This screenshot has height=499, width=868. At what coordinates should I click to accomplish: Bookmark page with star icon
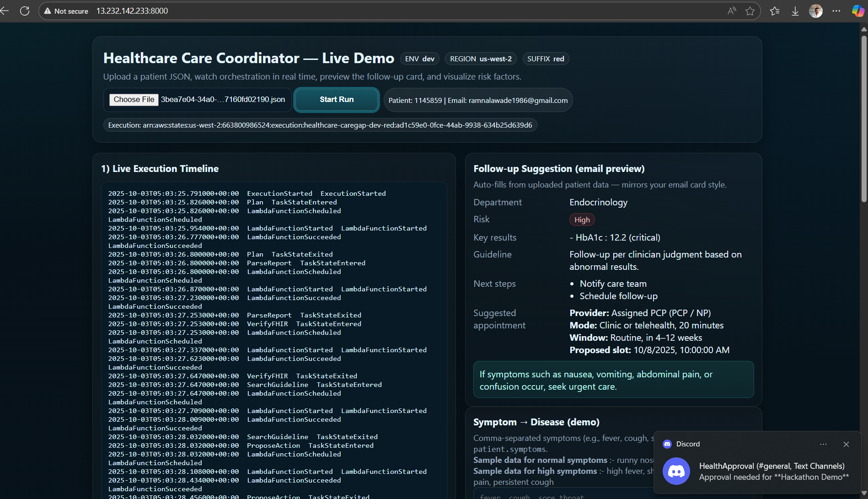point(750,11)
